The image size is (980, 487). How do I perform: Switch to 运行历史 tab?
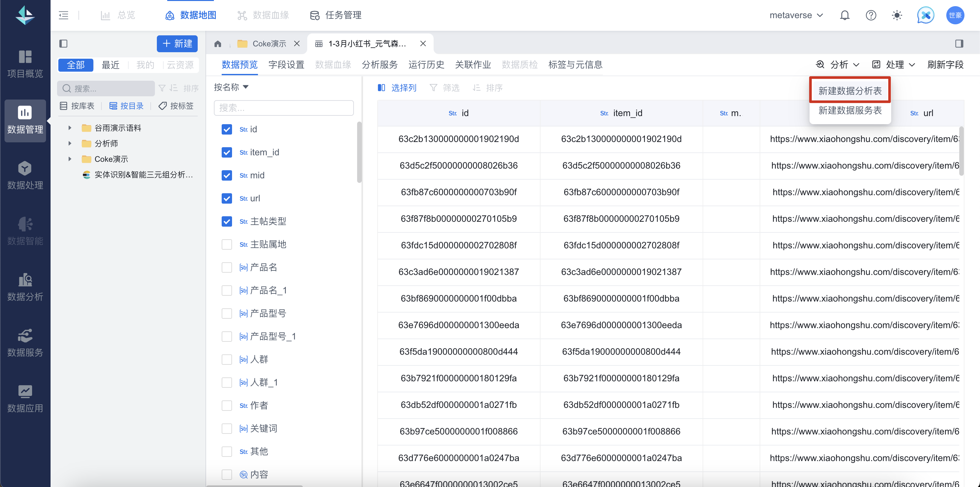point(426,64)
